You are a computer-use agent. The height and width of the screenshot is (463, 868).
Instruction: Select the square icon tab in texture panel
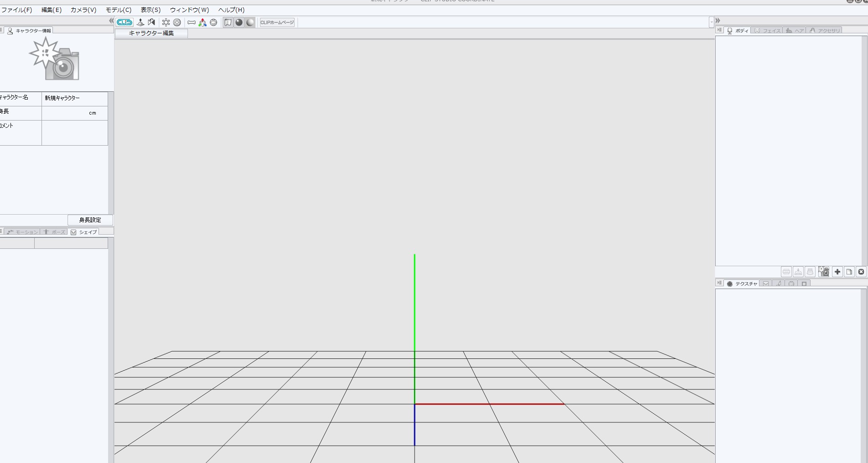point(804,284)
